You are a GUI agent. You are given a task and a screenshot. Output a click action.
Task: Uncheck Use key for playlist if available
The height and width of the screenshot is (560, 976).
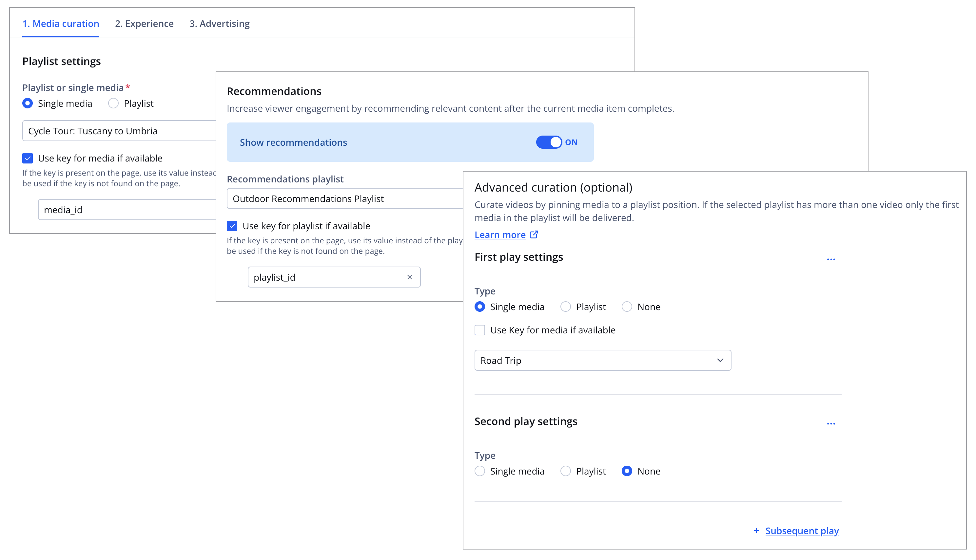232,226
